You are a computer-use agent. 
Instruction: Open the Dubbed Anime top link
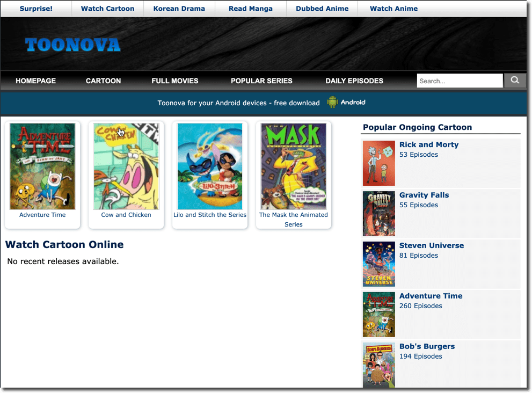[x=322, y=9]
